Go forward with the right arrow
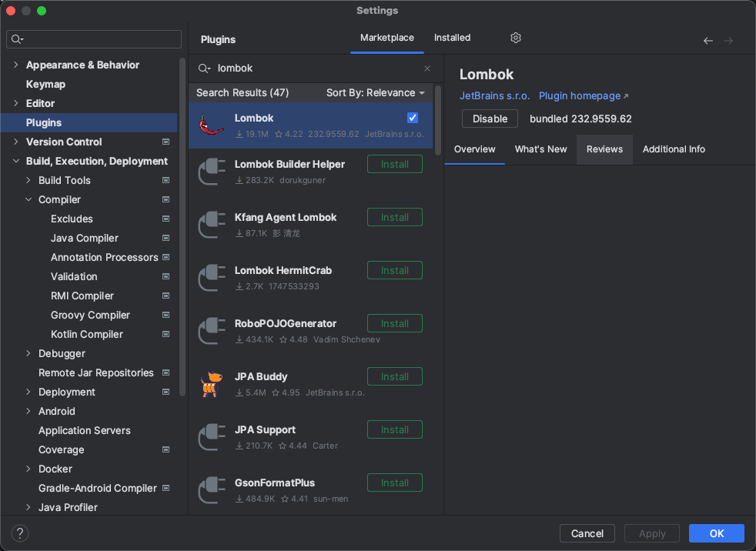The image size is (756, 551). (x=728, y=41)
